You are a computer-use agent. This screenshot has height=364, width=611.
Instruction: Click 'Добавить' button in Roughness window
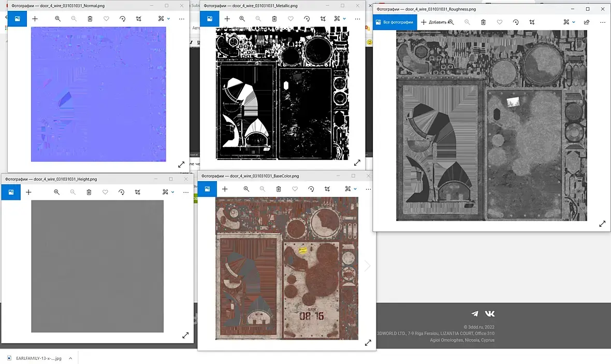pyautogui.click(x=434, y=22)
